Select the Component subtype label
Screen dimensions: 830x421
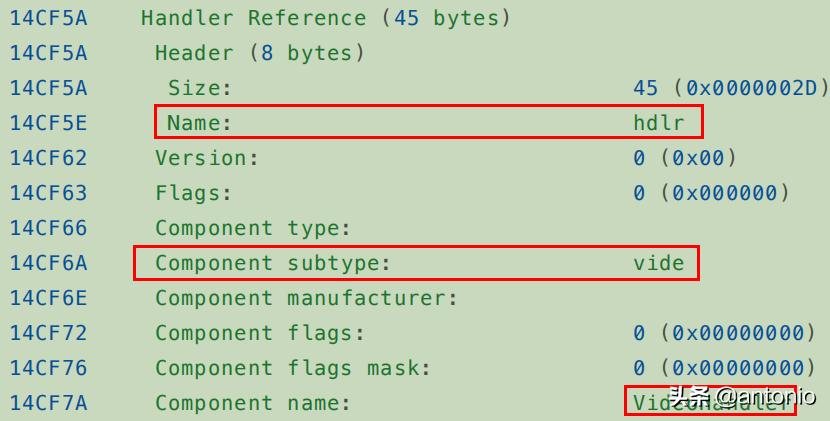pyautogui.click(x=272, y=263)
